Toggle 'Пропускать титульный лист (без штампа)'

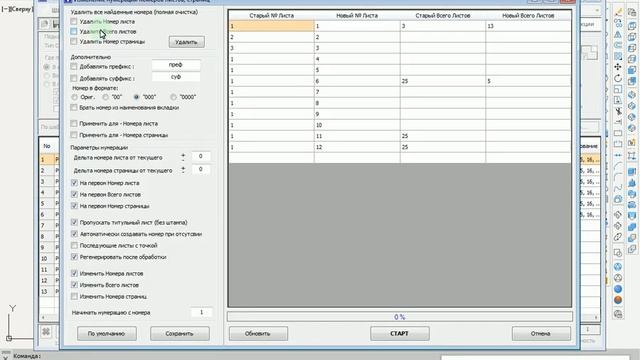(74, 222)
